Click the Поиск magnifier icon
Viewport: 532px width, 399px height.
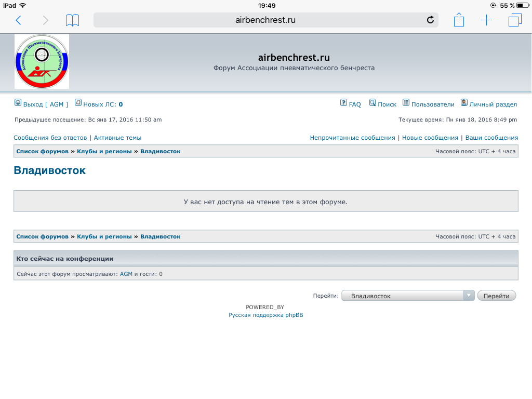coord(373,103)
